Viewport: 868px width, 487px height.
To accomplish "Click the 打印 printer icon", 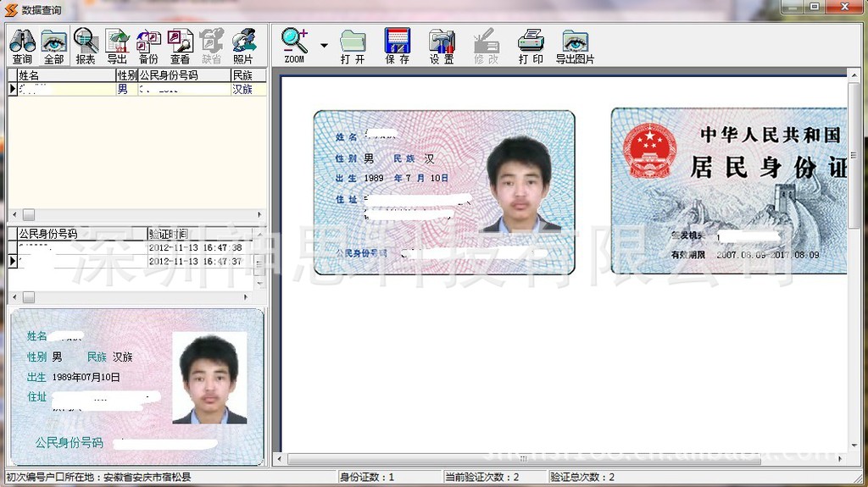I will 531,46.
